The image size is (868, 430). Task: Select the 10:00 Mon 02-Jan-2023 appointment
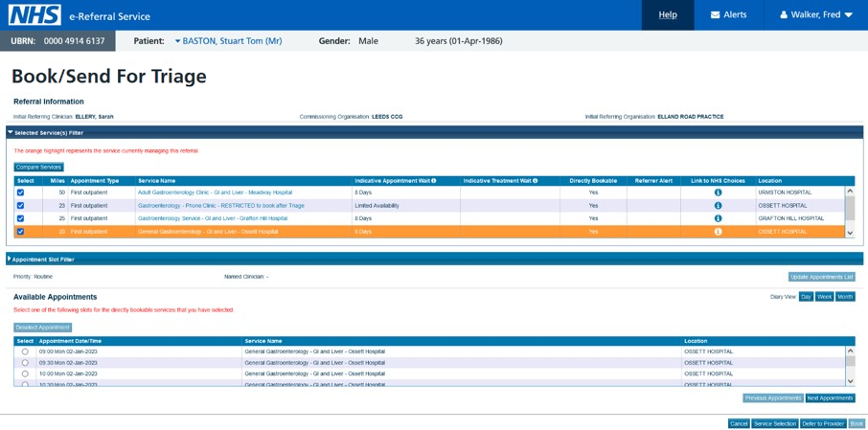point(25,373)
